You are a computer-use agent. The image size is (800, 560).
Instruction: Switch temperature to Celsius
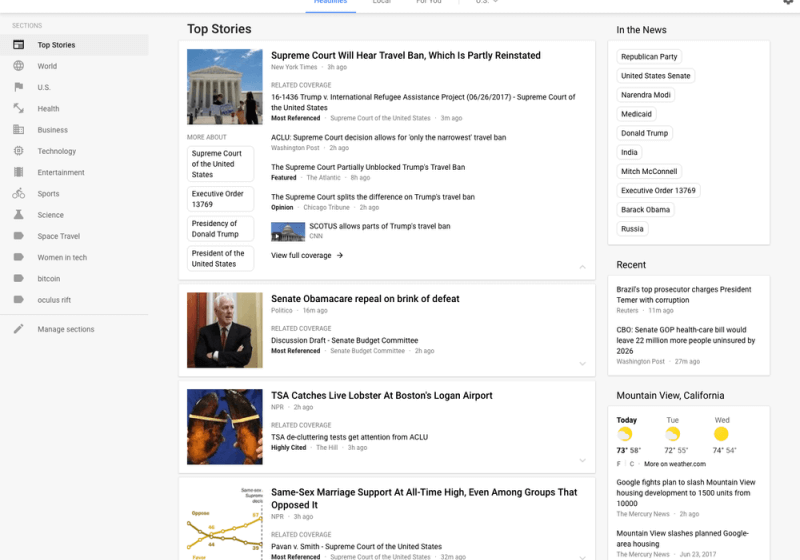point(632,464)
